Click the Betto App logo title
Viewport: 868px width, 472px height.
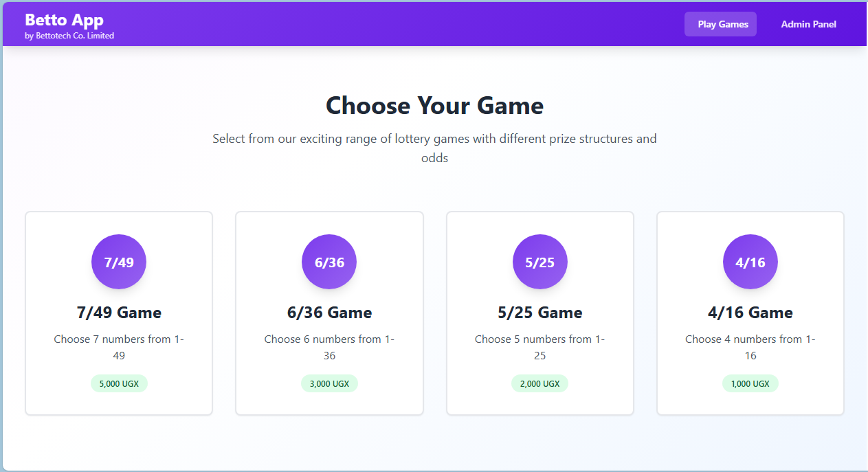[64, 20]
